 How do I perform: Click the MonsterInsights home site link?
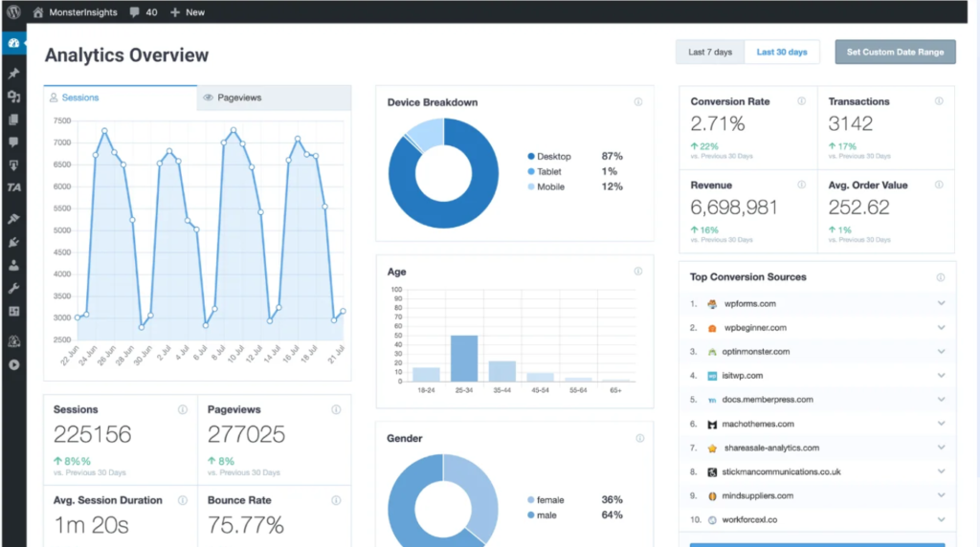[75, 11]
